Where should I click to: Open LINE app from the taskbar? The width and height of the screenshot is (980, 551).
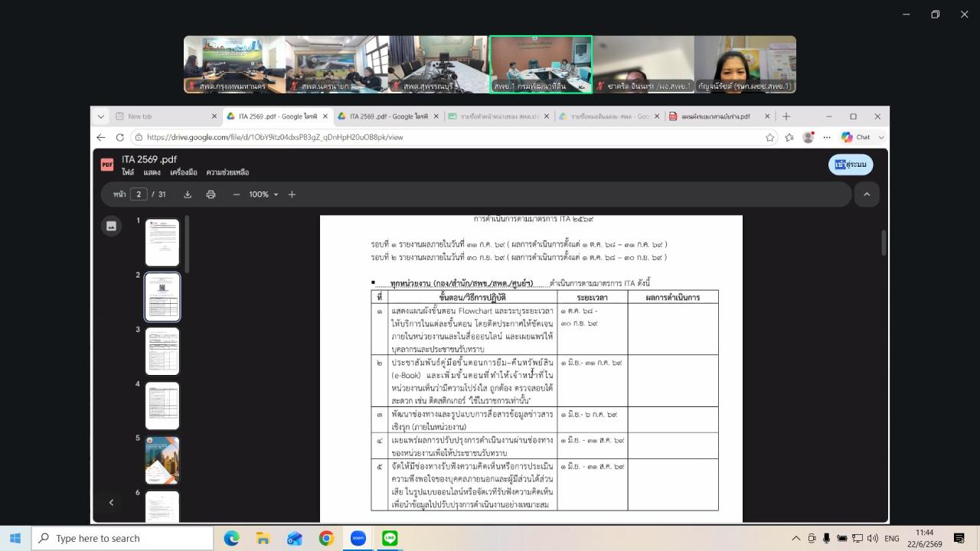tap(390, 538)
